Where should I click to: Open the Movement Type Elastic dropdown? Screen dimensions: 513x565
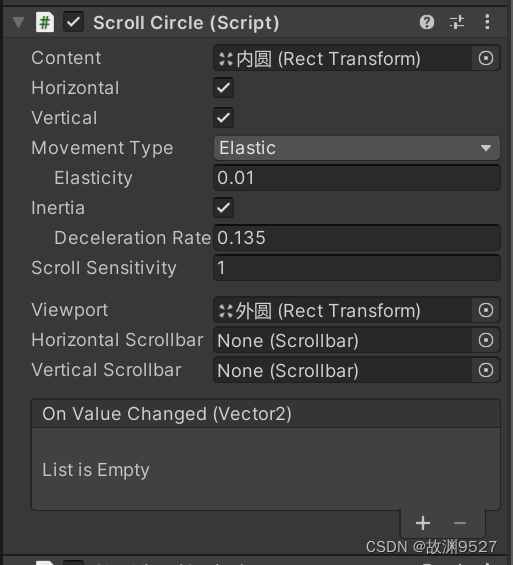coord(357,148)
